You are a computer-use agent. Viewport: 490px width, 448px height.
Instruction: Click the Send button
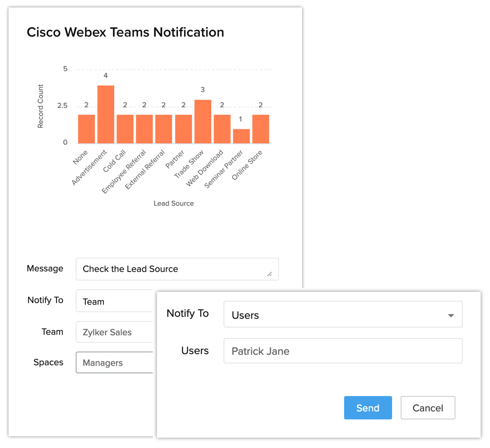(x=368, y=407)
